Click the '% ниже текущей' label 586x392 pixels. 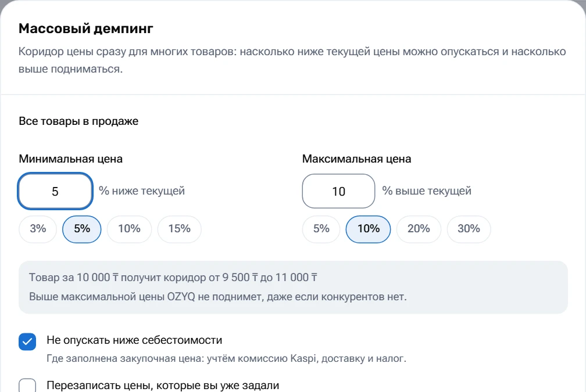tap(142, 191)
